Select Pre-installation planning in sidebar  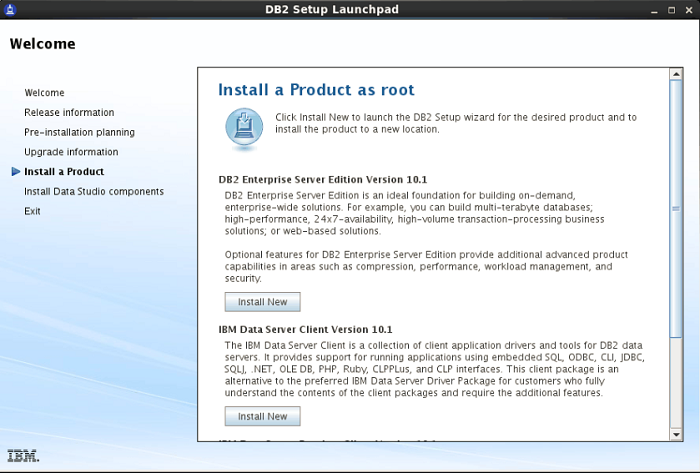pyautogui.click(x=79, y=132)
